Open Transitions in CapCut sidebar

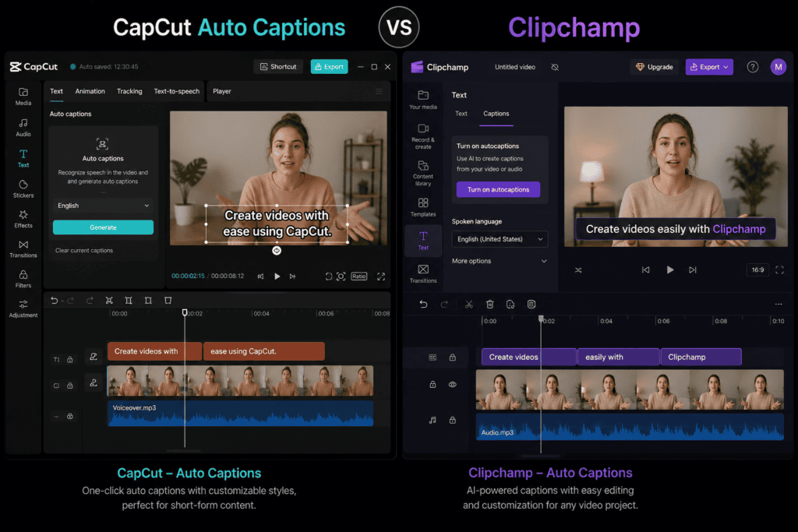point(23,248)
